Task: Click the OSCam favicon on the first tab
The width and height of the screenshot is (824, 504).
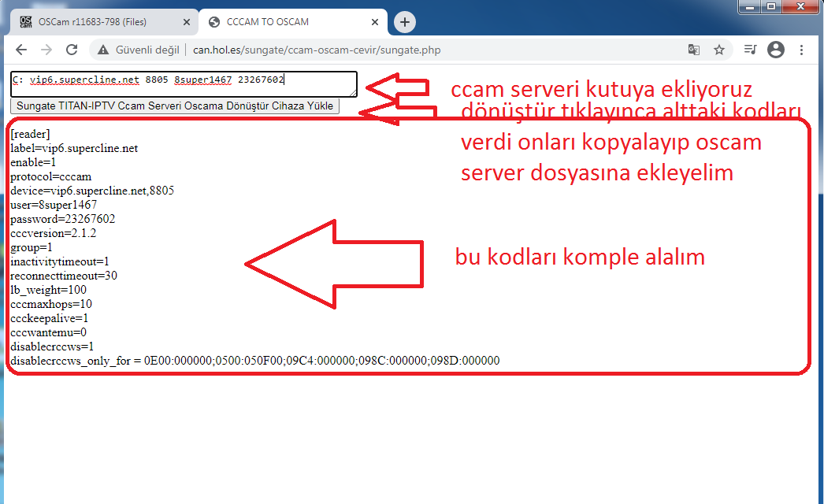Action: click(x=26, y=21)
